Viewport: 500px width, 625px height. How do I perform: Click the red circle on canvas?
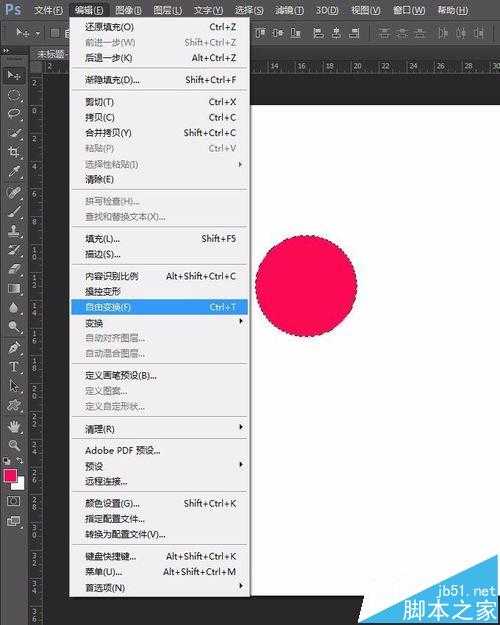coord(306,286)
